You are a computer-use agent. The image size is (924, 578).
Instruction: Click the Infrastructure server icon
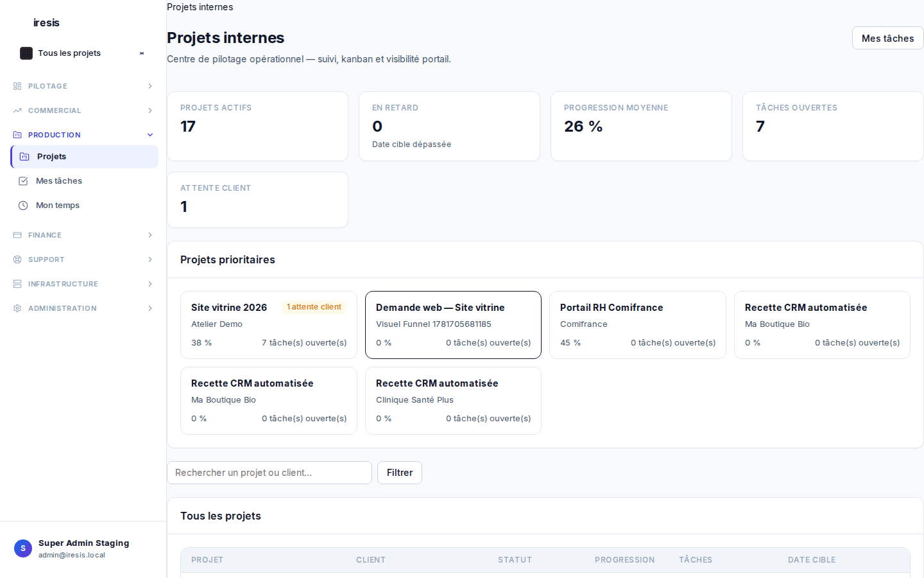(17, 284)
